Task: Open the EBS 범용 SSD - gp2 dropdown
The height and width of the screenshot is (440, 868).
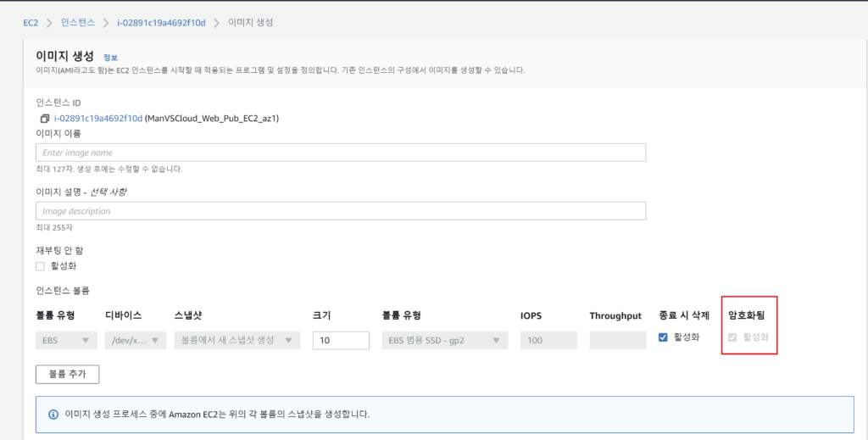Action: [444, 341]
